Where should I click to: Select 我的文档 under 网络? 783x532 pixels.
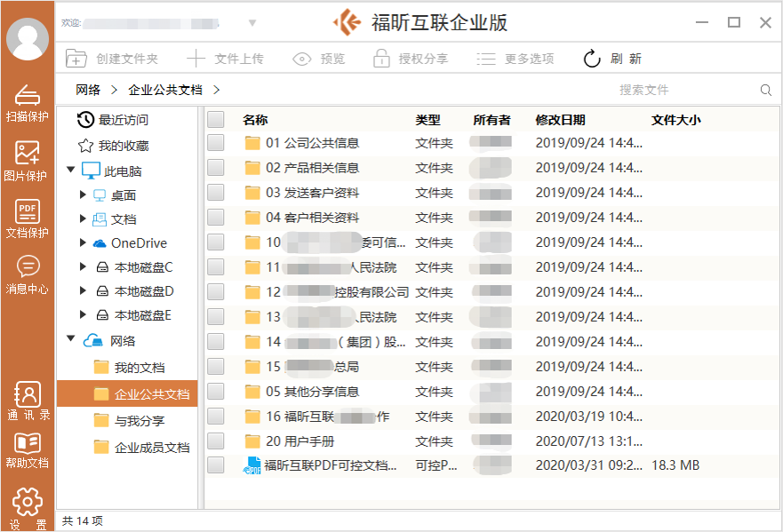[130, 368]
